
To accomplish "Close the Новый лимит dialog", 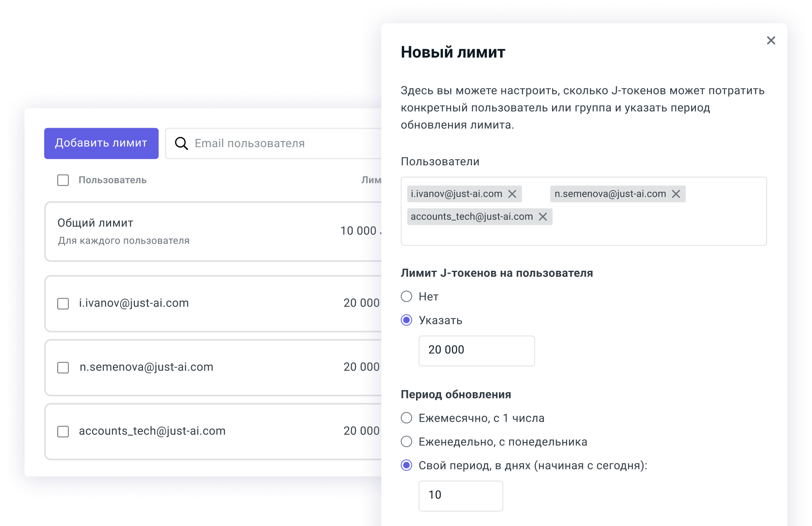I will click(771, 40).
